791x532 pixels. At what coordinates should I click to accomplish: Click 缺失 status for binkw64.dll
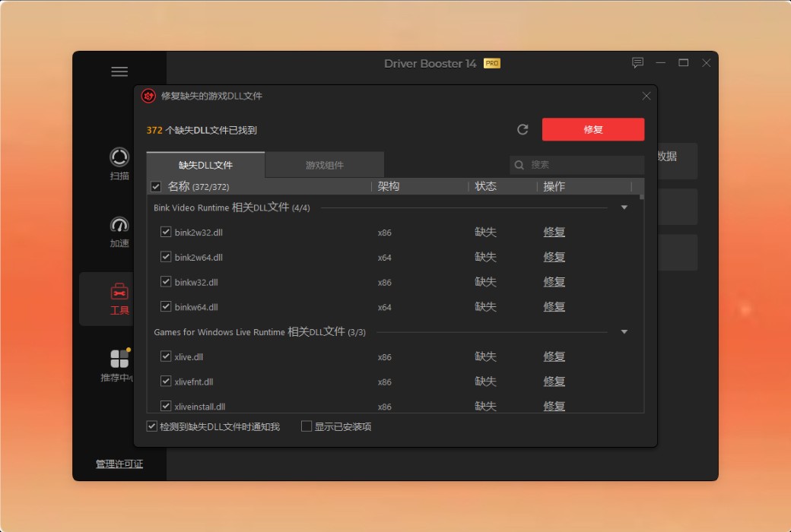click(486, 306)
